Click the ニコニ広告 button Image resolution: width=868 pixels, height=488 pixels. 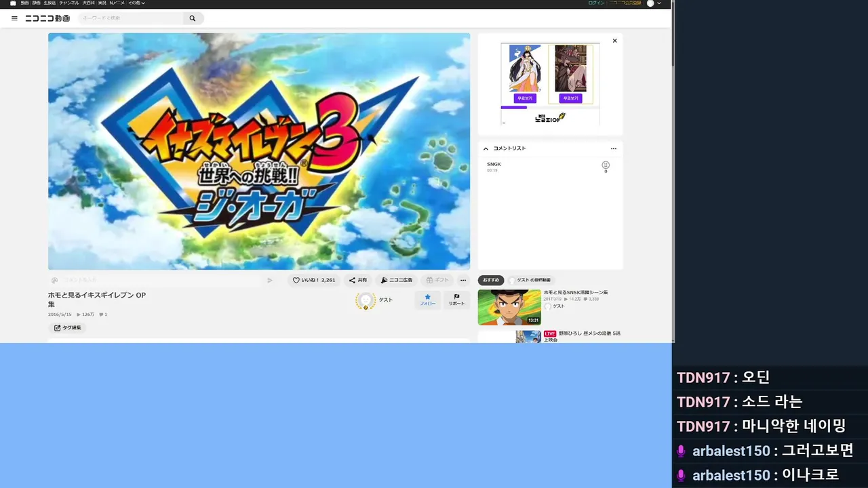(397, 280)
